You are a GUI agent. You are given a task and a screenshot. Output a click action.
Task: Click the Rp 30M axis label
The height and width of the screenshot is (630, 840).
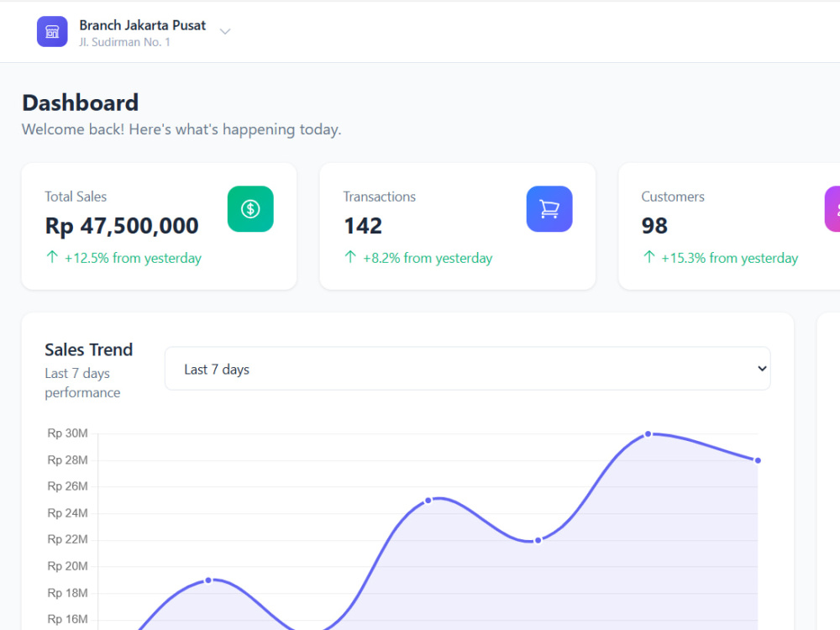(67, 433)
